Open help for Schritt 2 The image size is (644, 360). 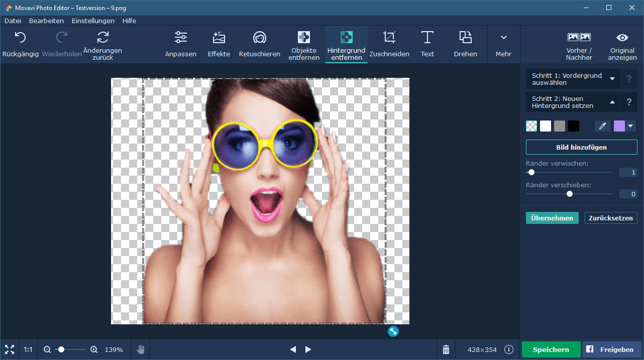(629, 102)
